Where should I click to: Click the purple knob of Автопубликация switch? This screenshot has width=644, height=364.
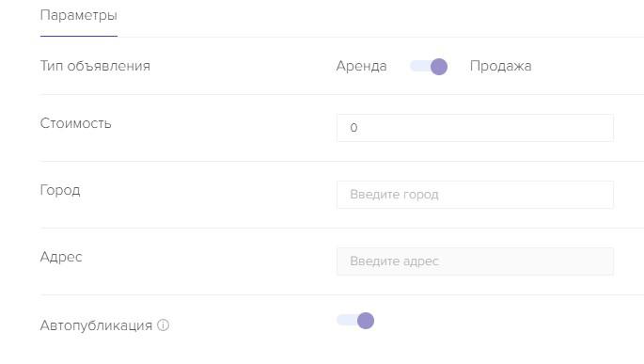coord(366,321)
